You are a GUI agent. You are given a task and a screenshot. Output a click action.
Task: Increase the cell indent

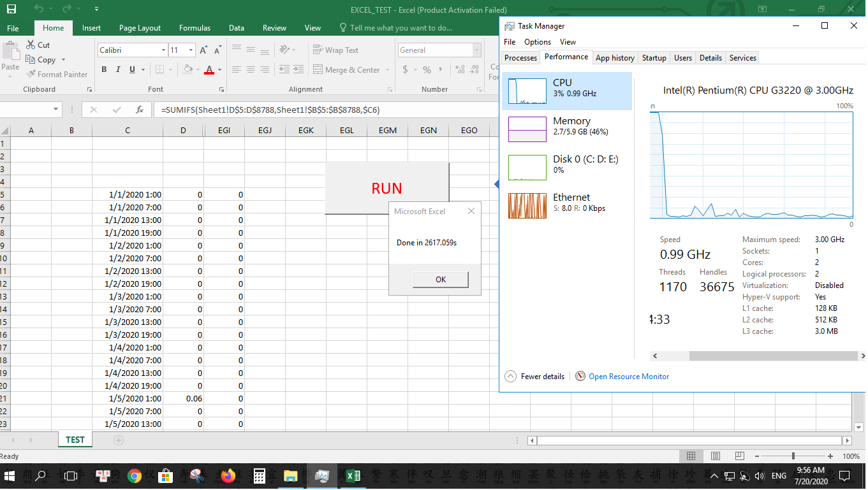[x=300, y=69]
